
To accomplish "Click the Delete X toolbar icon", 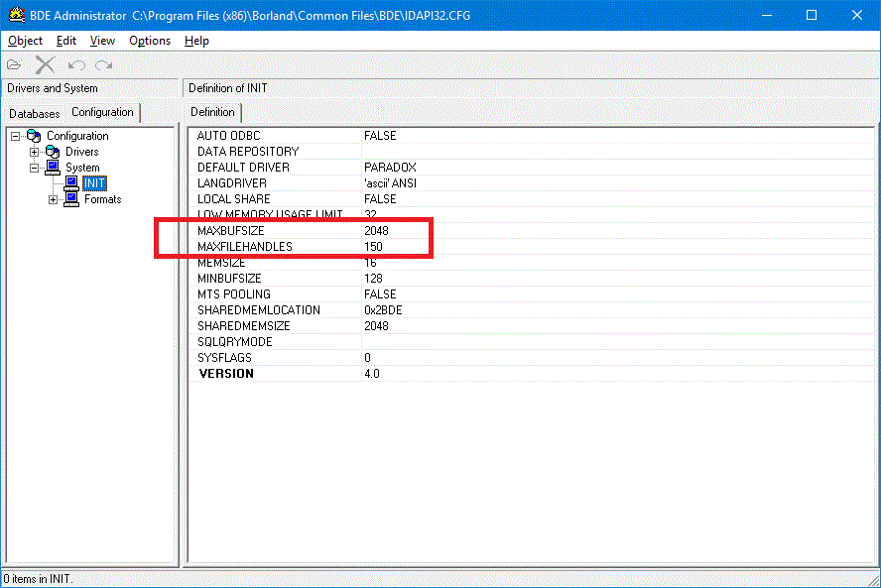I will pyautogui.click(x=45, y=65).
